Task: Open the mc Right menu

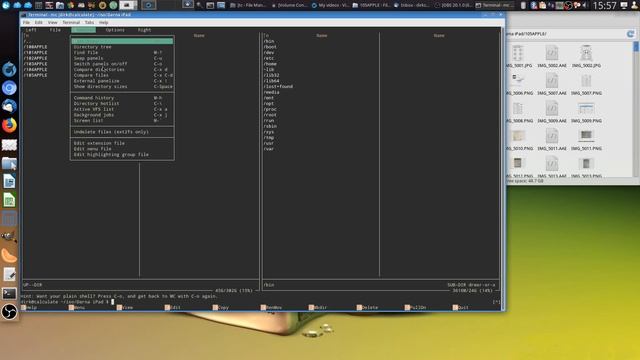Action: point(144,30)
